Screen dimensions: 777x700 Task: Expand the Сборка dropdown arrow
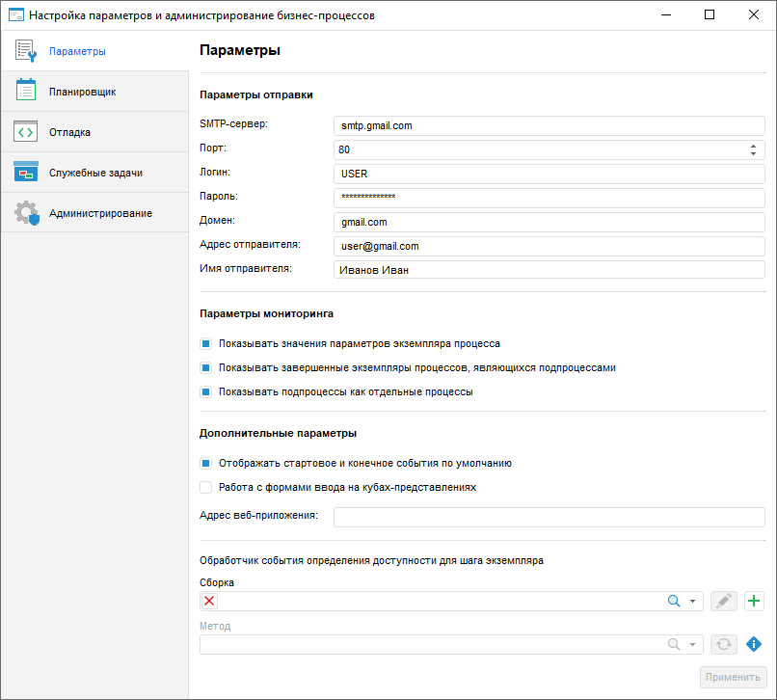pyautogui.click(x=693, y=601)
